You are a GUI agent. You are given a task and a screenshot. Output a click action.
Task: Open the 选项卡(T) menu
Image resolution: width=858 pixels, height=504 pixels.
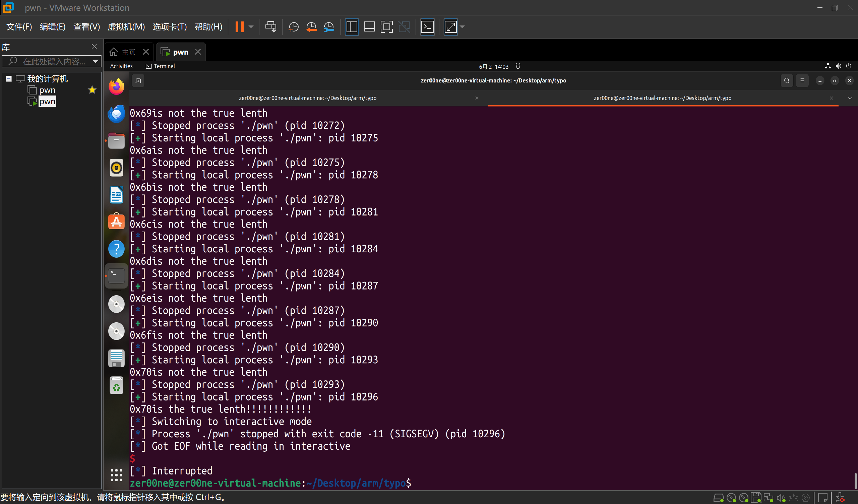[170, 26]
